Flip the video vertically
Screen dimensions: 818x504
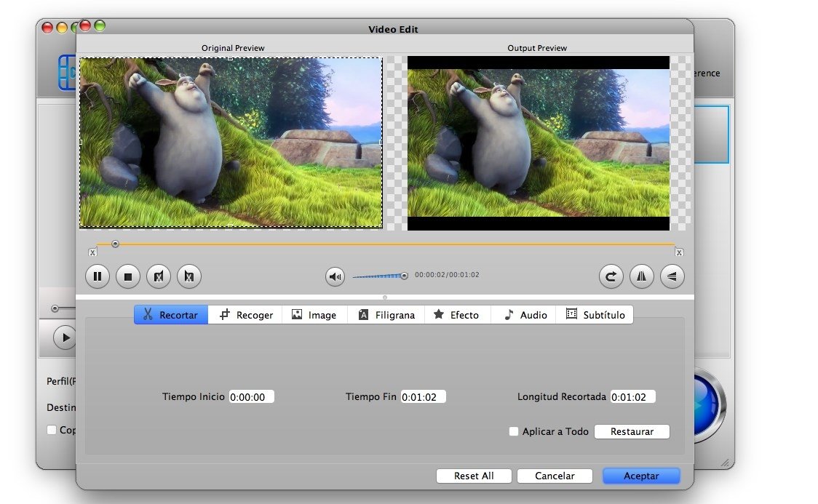coord(672,276)
